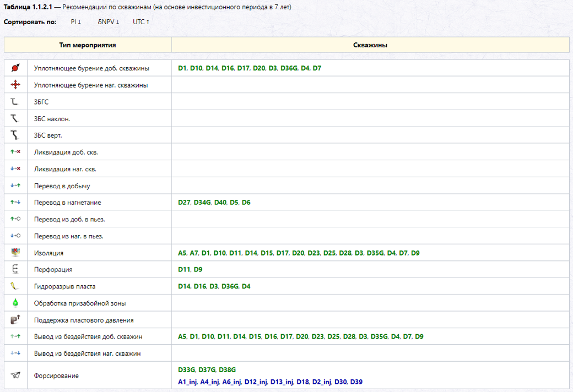Open well D11 in Перфорация row

click(184, 270)
